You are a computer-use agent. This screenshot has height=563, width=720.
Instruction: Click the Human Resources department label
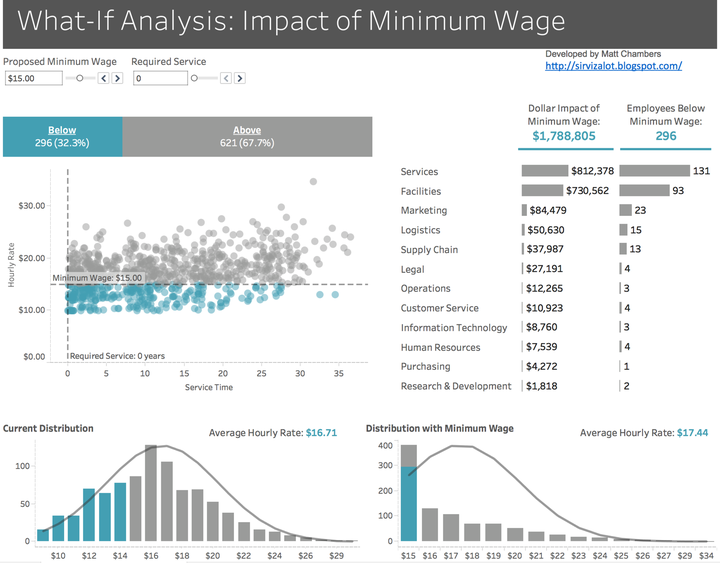point(440,348)
